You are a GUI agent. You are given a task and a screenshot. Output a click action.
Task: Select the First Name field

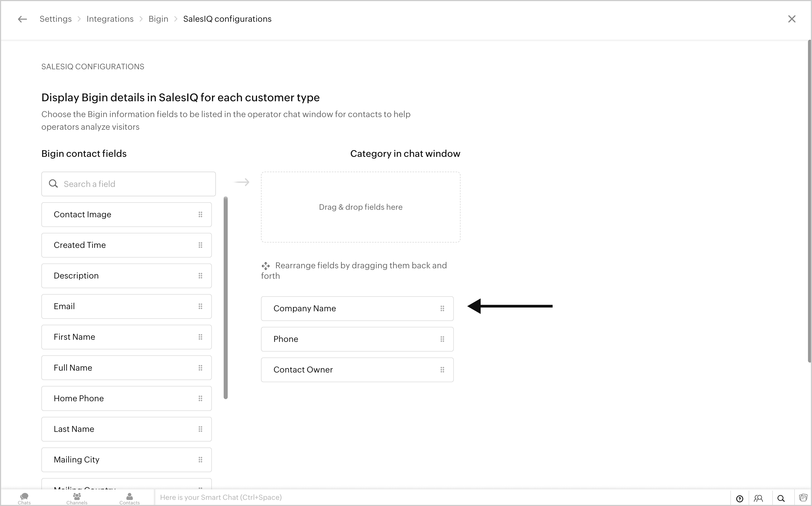coord(126,337)
